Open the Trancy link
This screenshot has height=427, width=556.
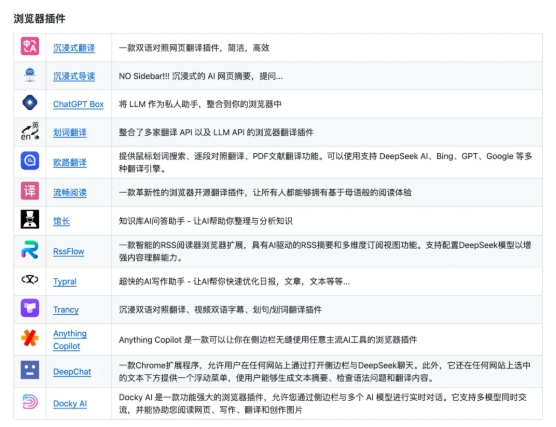[x=66, y=310]
